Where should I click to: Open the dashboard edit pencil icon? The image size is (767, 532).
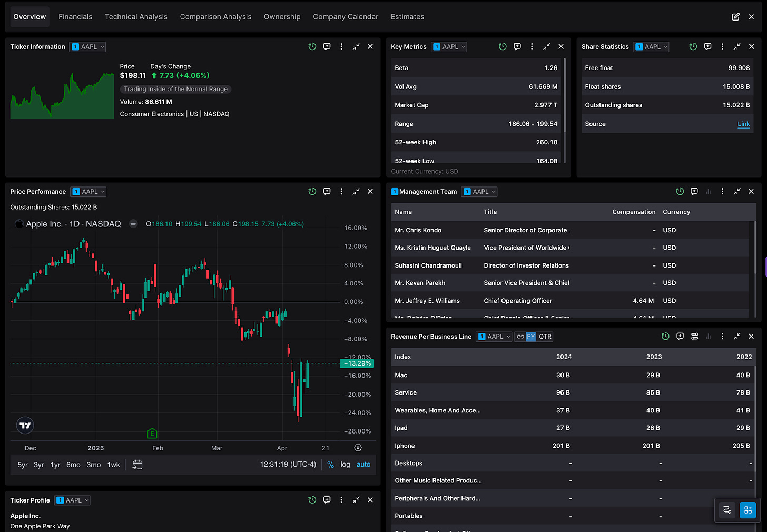click(x=735, y=17)
